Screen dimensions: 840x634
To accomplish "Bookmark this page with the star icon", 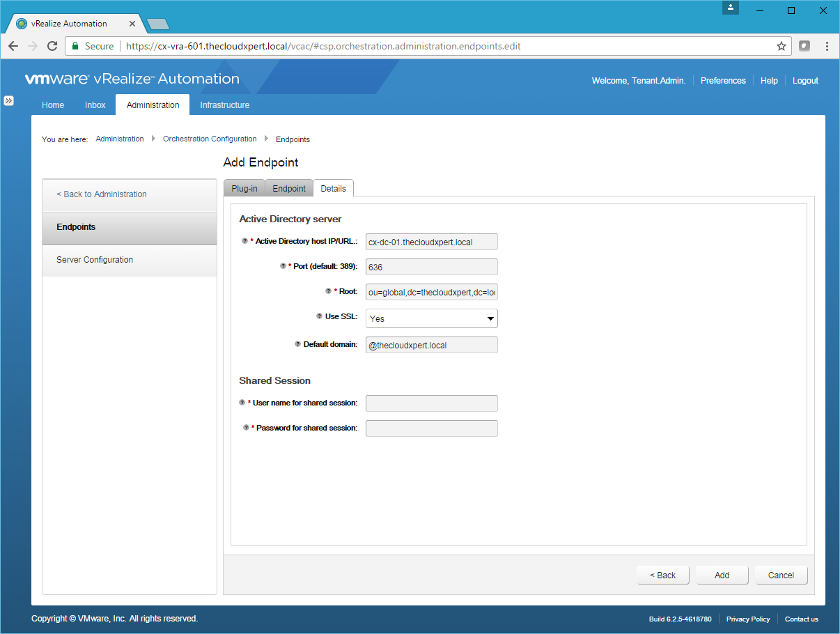I will pos(781,46).
